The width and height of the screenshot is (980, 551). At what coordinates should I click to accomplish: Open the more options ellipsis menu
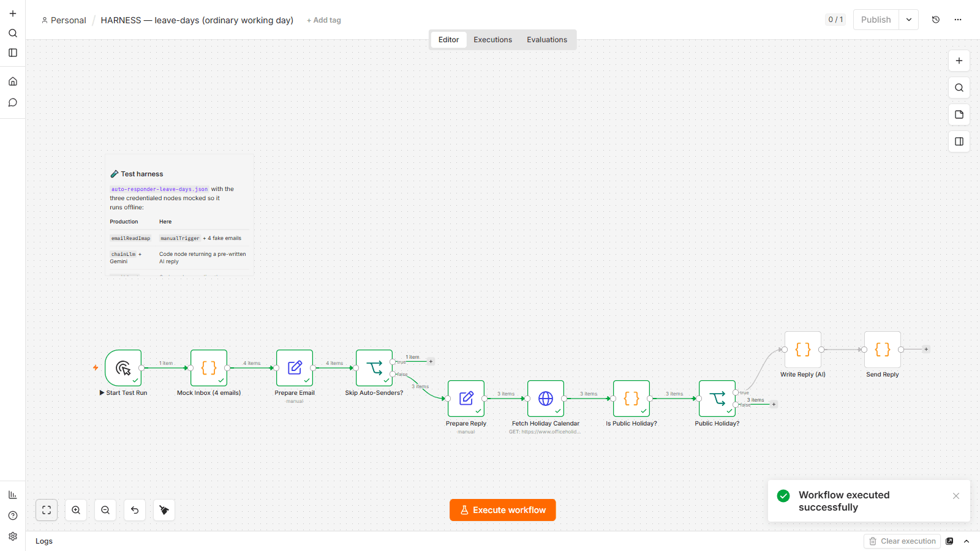pos(958,20)
